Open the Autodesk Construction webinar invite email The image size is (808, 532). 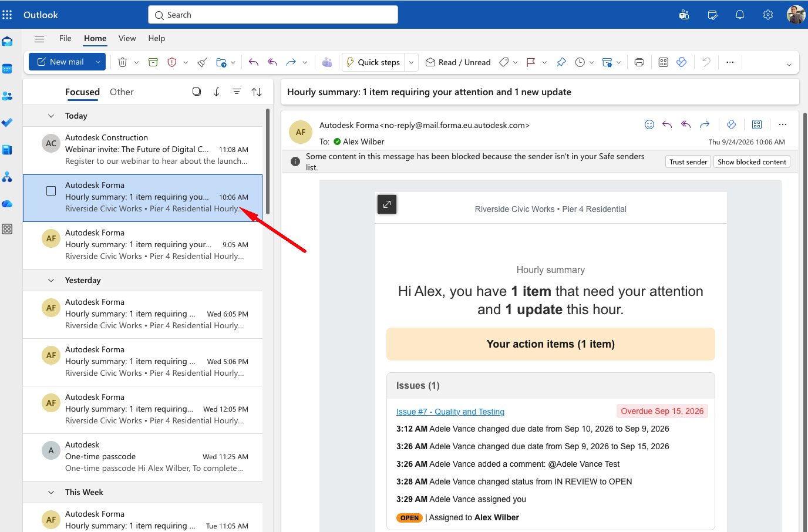point(143,150)
